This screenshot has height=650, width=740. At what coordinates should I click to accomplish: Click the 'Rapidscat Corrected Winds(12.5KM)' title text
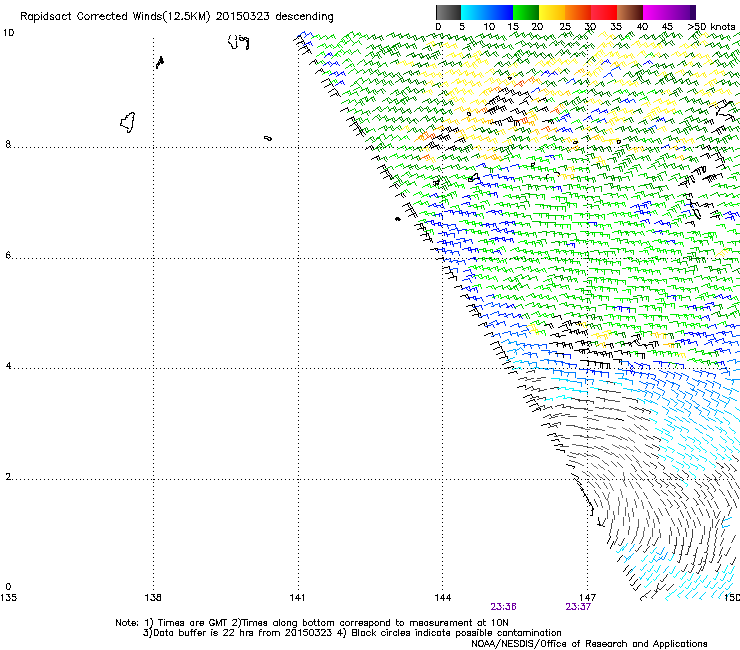pyautogui.click(x=115, y=17)
